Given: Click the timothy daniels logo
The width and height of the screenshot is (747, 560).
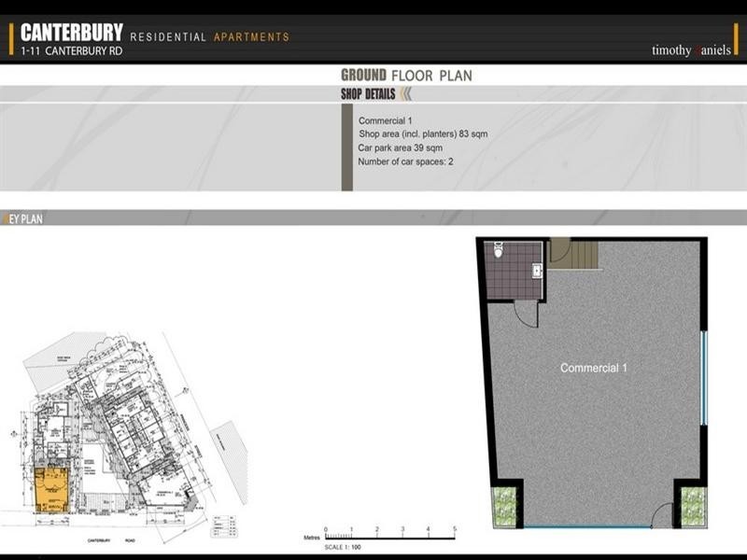Looking at the screenshot, I should tap(690, 50).
